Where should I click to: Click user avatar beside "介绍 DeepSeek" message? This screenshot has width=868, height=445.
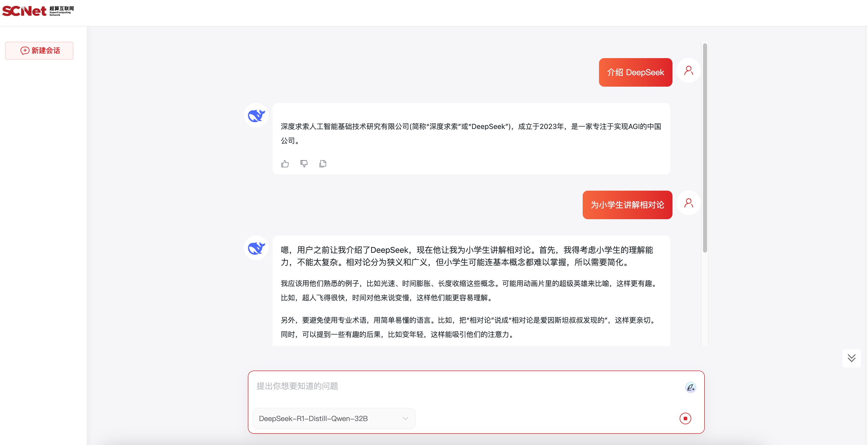688,70
